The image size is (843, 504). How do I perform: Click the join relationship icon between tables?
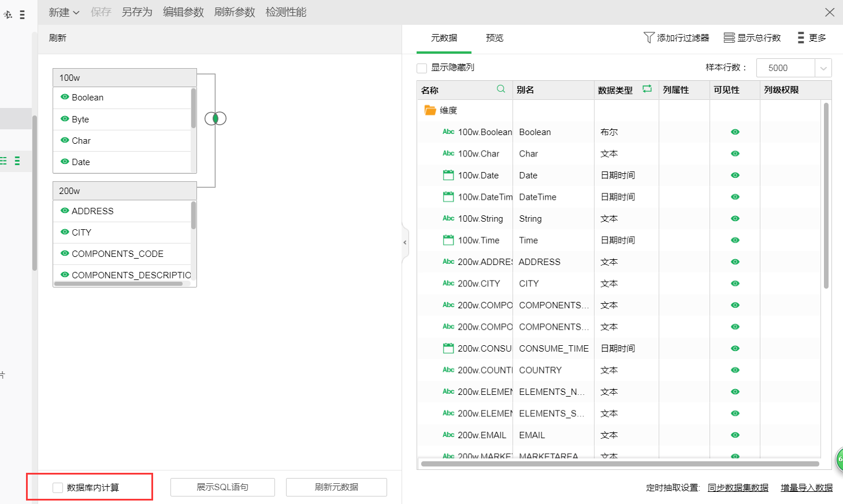(216, 118)
